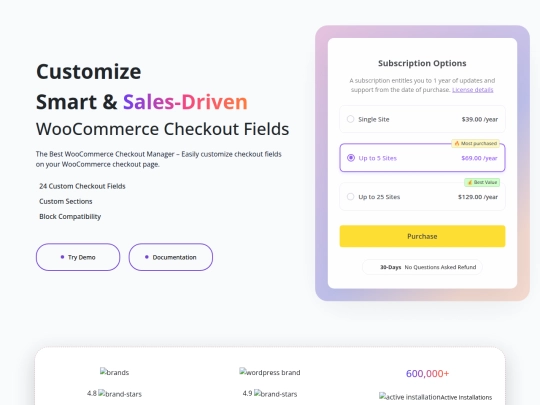Viewport: 540px width, 405px height.
Task: Click the 4.9 rating value
Action: (x=247, y=393)
